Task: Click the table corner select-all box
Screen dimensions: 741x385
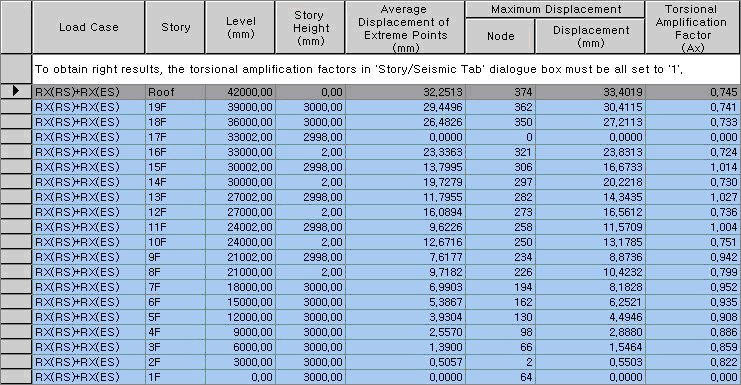Action: tap(16, 27)
